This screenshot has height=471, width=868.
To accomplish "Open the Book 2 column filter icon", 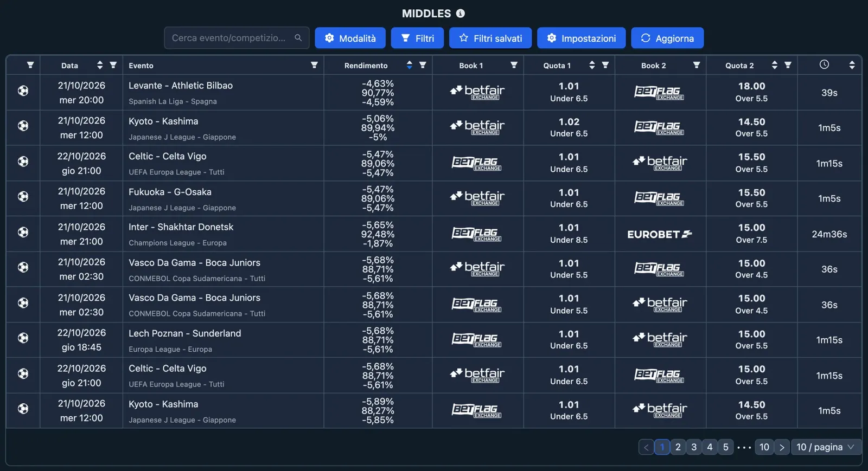I will [697, 65].
